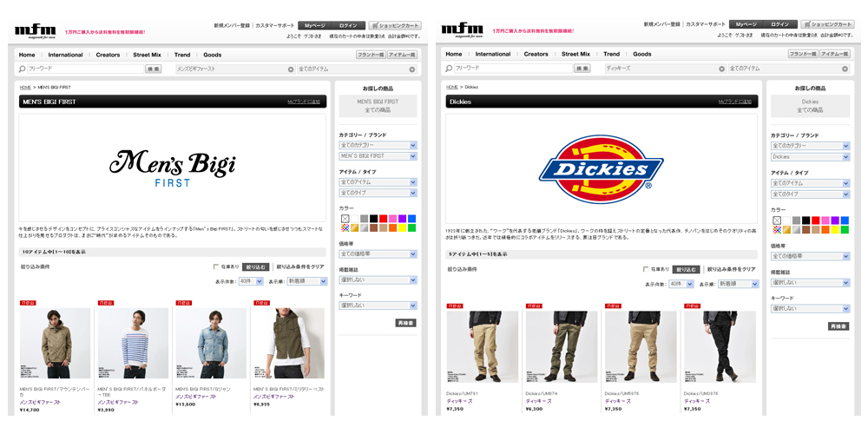
Task: Click the フリーワード search field on Men's Bigi page
Action: coord(85,69)
